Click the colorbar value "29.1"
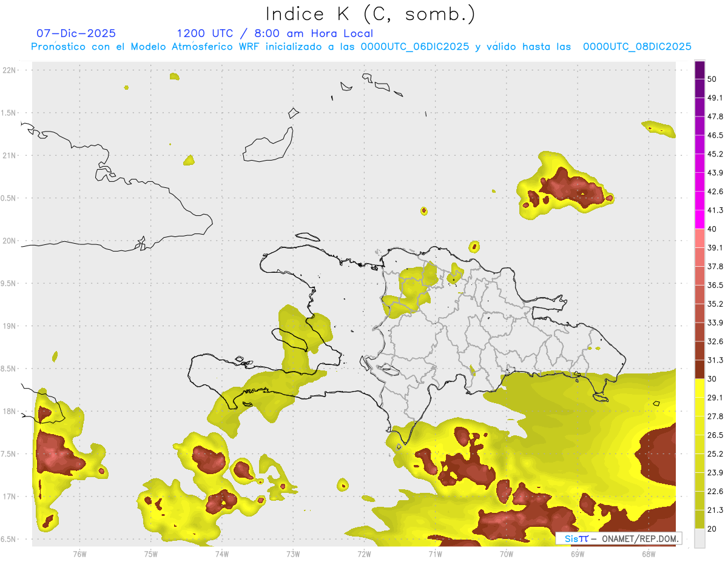Image resolution: width=728 pixels, height=562 pixels. [715, 398]
